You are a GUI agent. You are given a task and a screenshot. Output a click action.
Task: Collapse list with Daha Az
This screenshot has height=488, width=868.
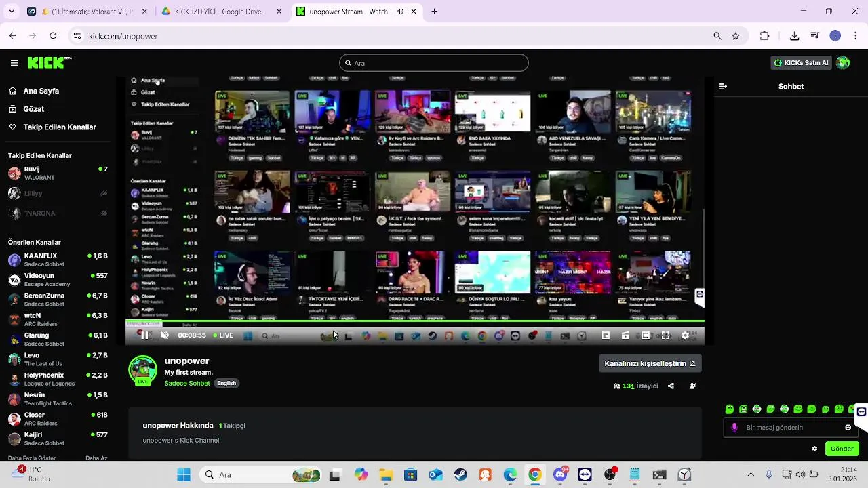tap(96, 458)
